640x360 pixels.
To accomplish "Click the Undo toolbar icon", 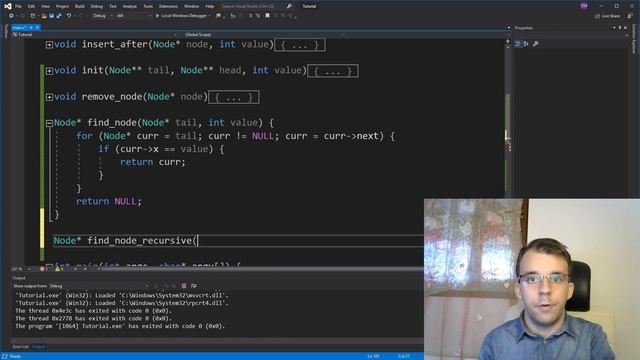I will click(x=69, y=16).
